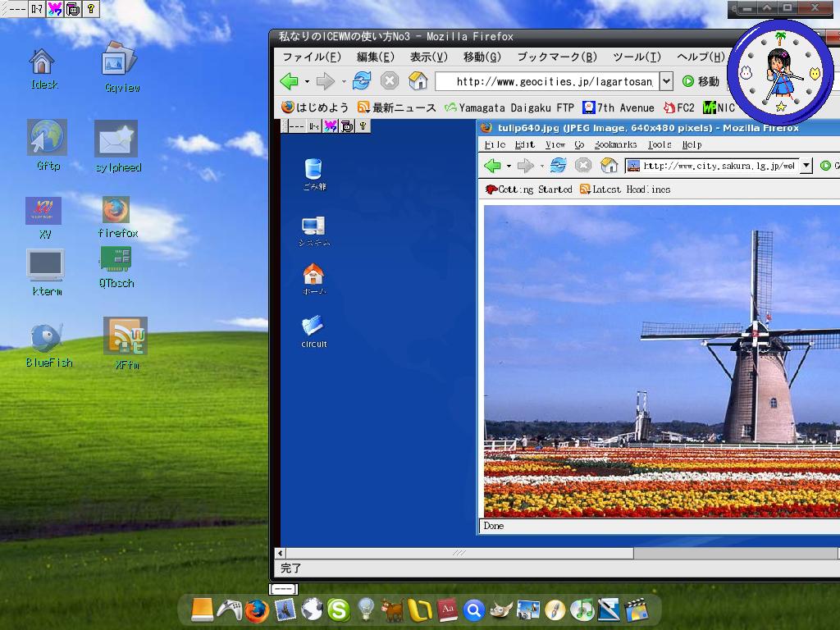Click the green Back arrow in Firefox
Viewport: 840px width, 630px height.
289,80
